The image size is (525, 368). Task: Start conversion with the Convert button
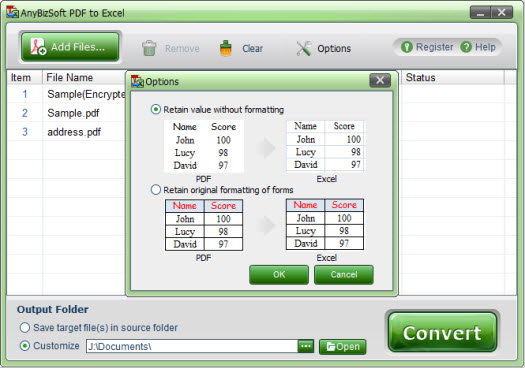point(442,333)
